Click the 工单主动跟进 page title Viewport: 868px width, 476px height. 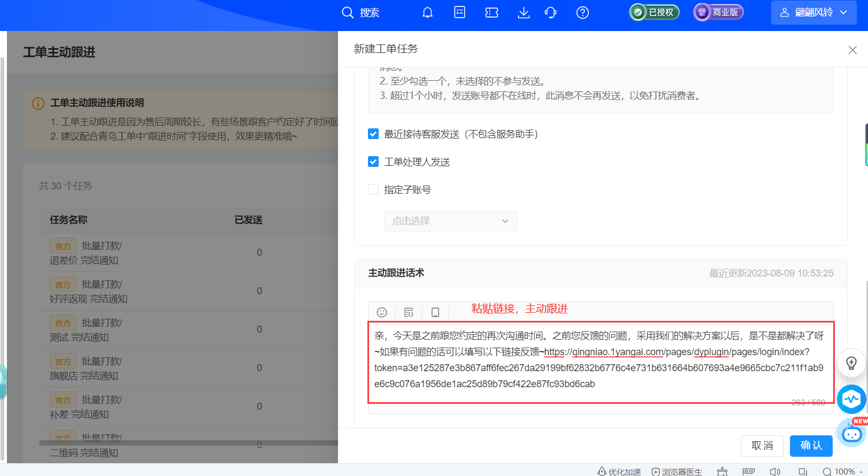pyautogui.click(x=59, y=52)
